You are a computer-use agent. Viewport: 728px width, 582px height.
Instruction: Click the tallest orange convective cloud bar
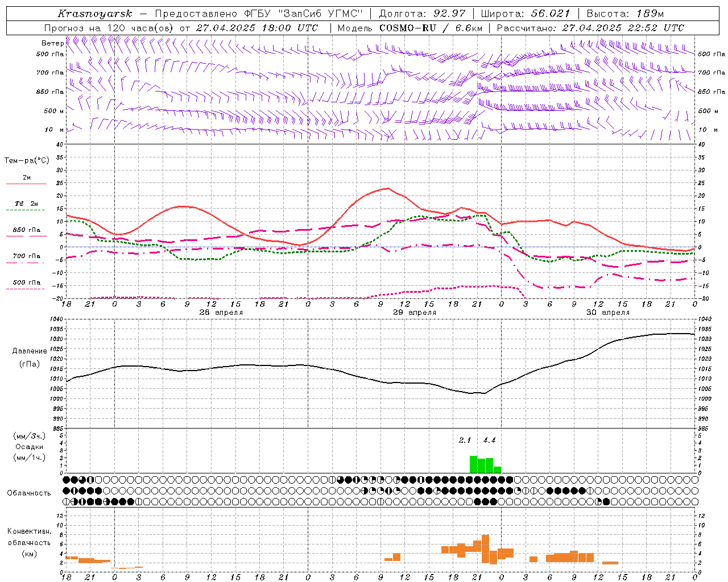[x=485, y=548]
